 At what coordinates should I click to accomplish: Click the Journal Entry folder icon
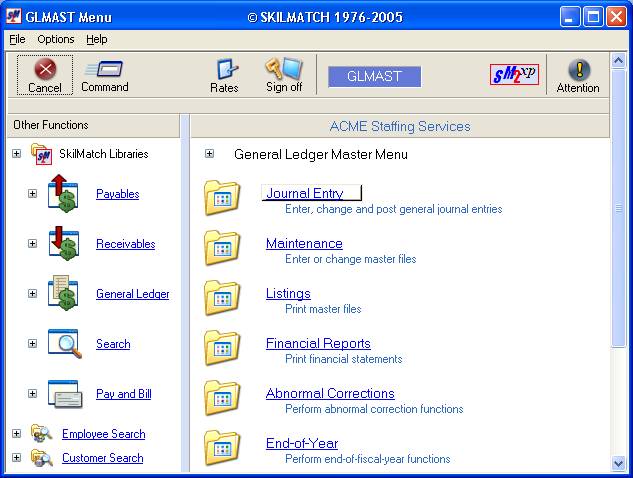(x=222, y=198)
